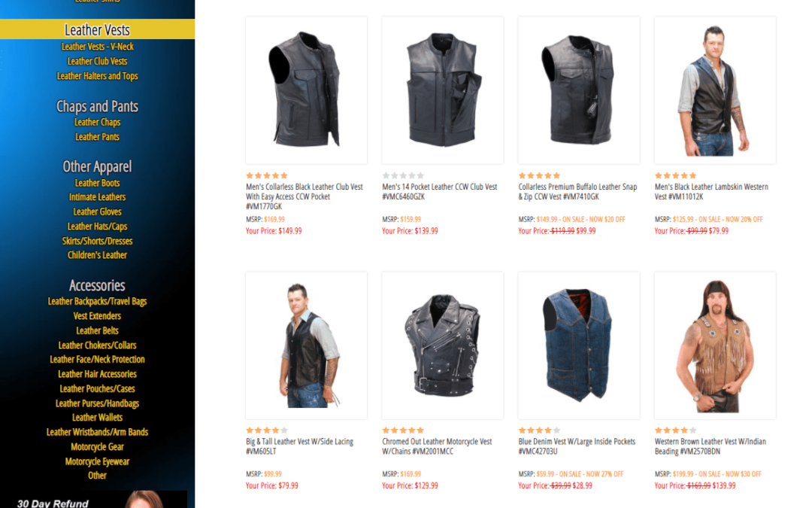
Task: Open the 14 Pocket CCW Club Vest thumbnail
Action: point(442,90)
